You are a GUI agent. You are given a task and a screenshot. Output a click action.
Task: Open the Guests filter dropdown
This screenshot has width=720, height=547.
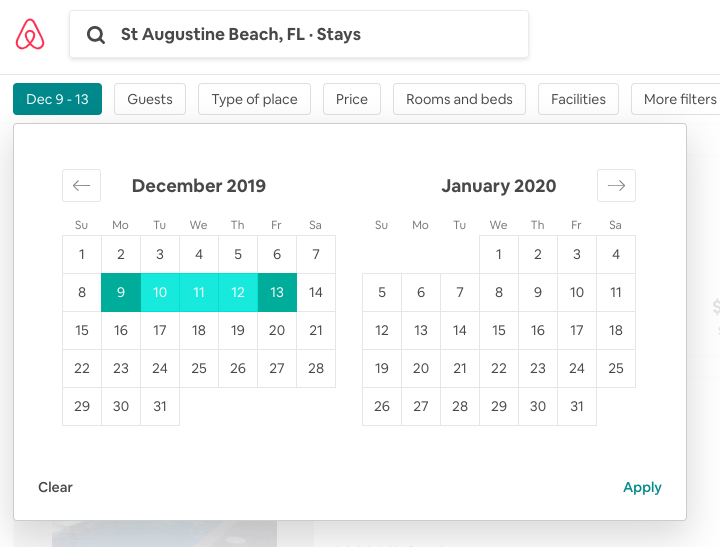(150, 99)
